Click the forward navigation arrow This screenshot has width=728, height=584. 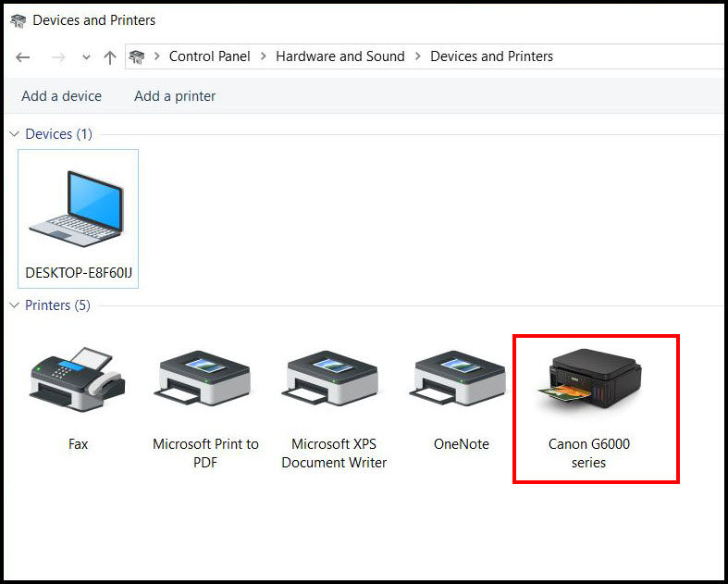coord(58,57)
